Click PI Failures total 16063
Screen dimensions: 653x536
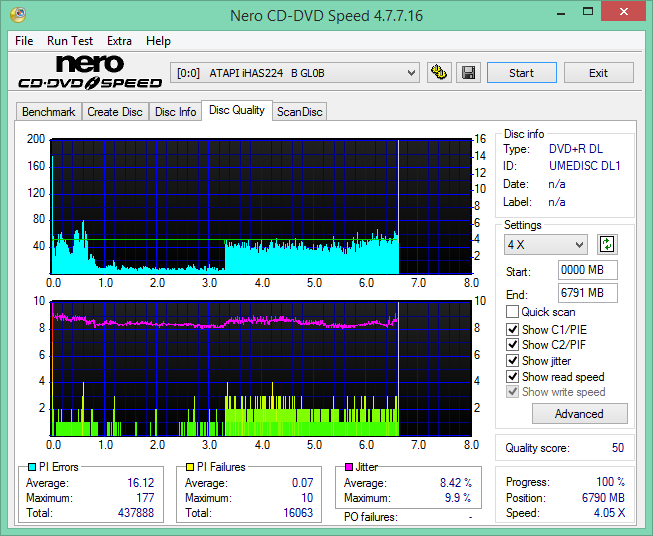coord(298,513)
